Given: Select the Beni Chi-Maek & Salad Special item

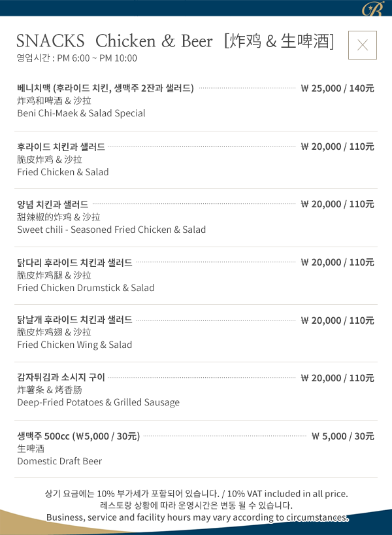Looking at the screenshot, I should [x=81, y=113].
